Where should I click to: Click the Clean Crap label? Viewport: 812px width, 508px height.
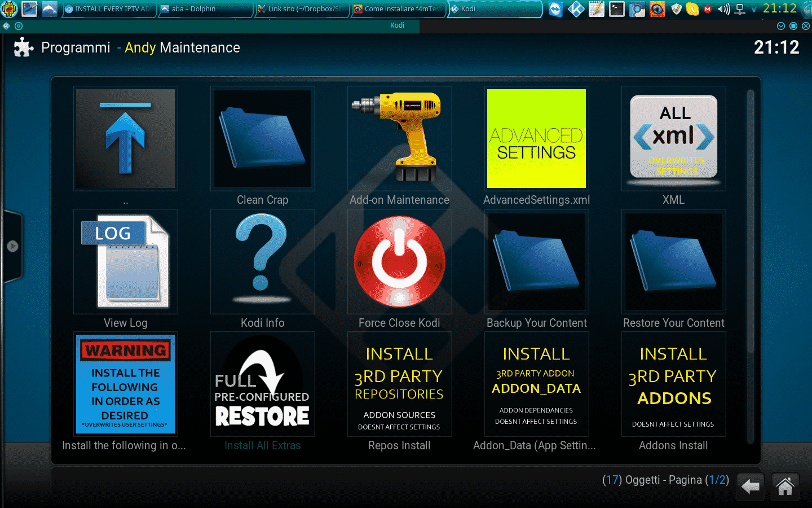click(263, 200)
